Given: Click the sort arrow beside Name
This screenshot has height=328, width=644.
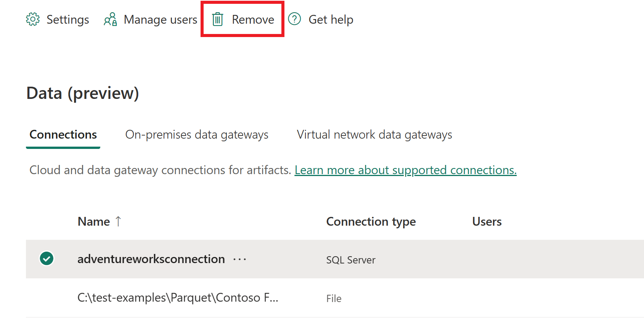Looking at the screenshot, I should point(118,221).
